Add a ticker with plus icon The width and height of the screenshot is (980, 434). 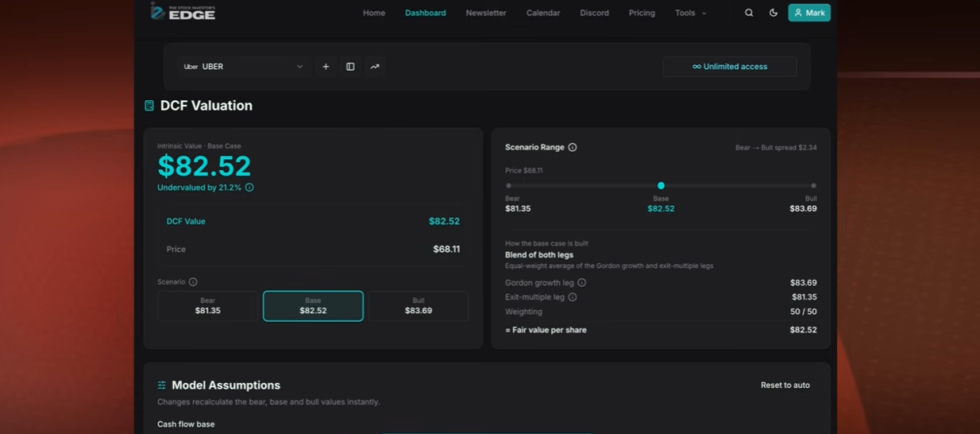pos(326,67)
